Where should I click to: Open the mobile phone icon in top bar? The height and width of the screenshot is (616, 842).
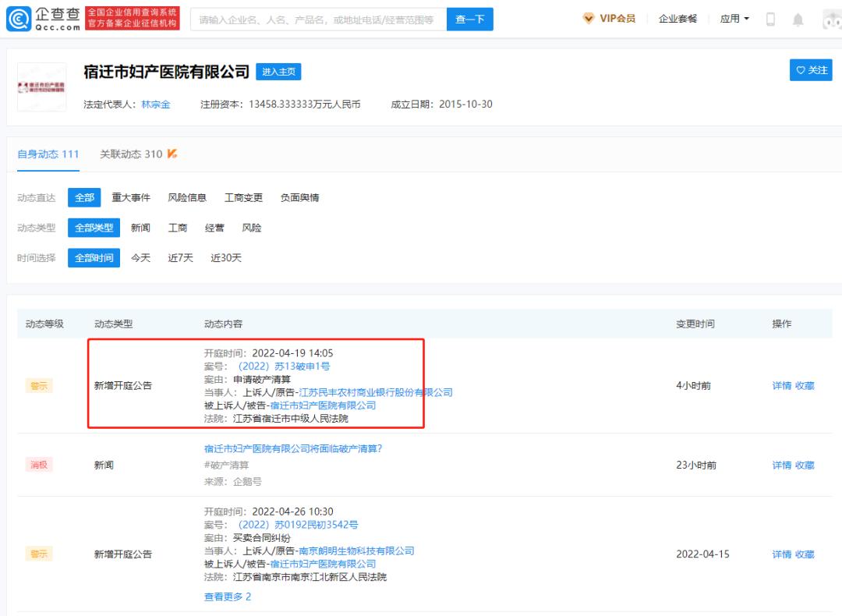tap(770, 18)
